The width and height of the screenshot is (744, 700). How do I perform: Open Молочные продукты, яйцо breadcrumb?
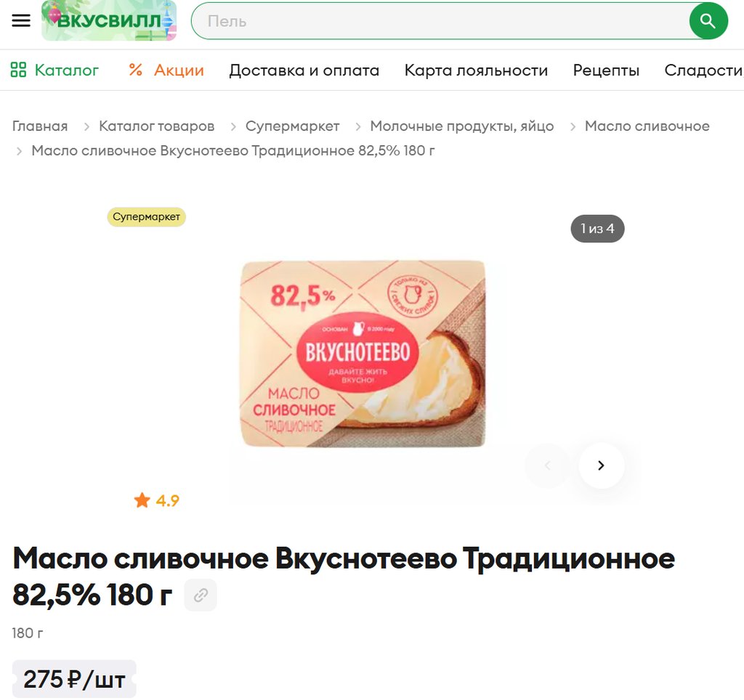tap(461, 126)
